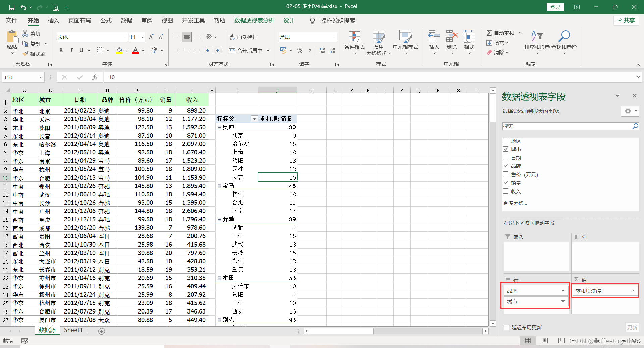Switch to the 插入 ribbon tab
The height and width of the screenshot is (348, 644).
(53, 21)
